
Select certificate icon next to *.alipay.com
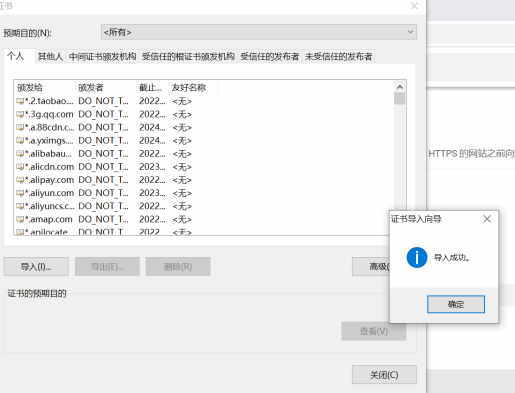20,180
